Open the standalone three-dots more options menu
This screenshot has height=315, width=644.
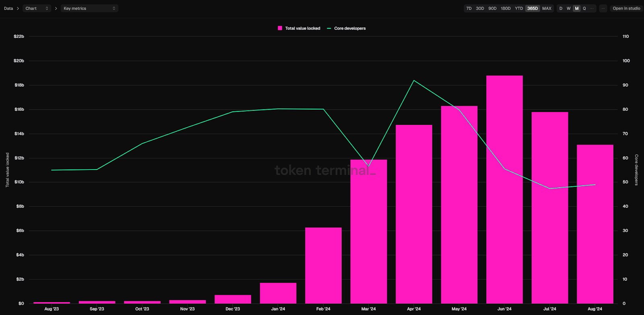(603, 8)
